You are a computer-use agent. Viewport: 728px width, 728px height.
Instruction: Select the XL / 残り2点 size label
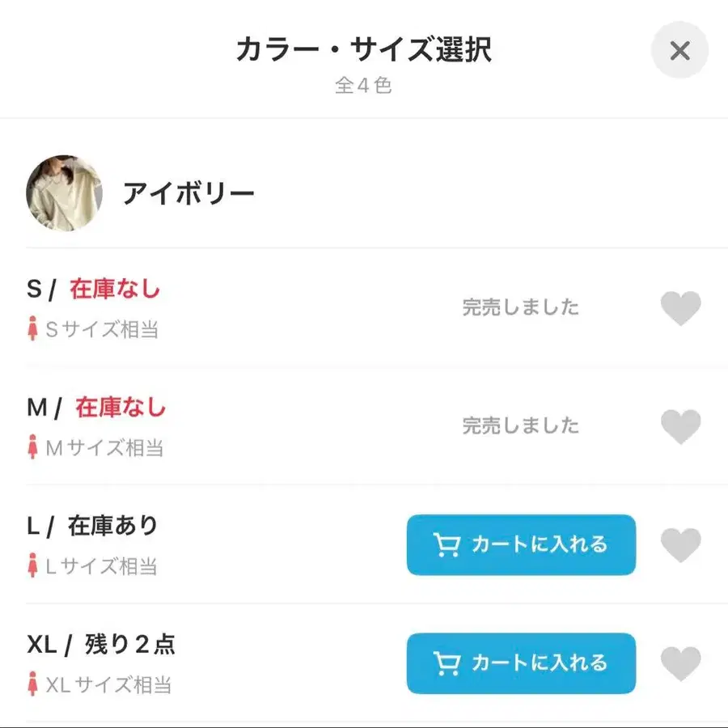101,645
